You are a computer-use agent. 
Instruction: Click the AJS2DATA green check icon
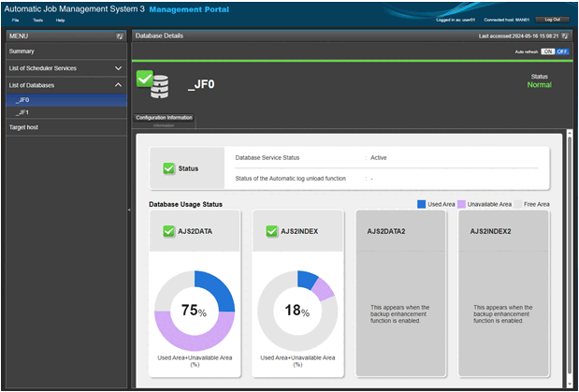pyautogui.click(x=169, y=230)
